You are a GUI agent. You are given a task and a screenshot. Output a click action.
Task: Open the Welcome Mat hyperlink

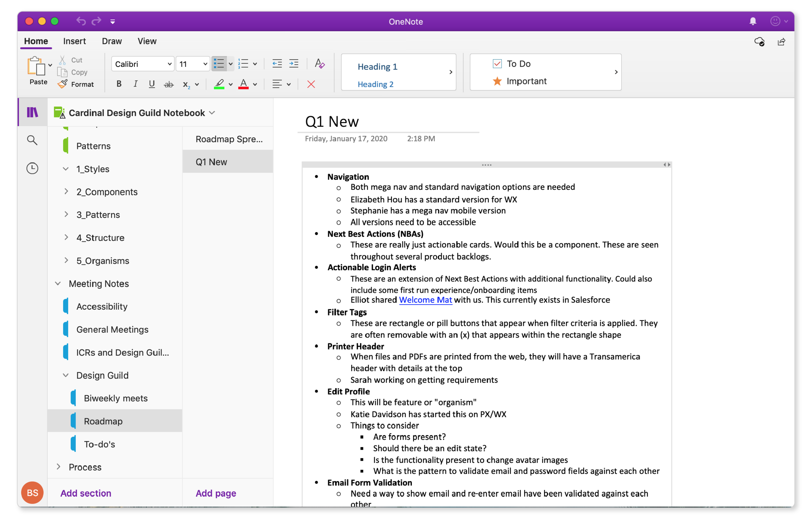coord(425,300)
